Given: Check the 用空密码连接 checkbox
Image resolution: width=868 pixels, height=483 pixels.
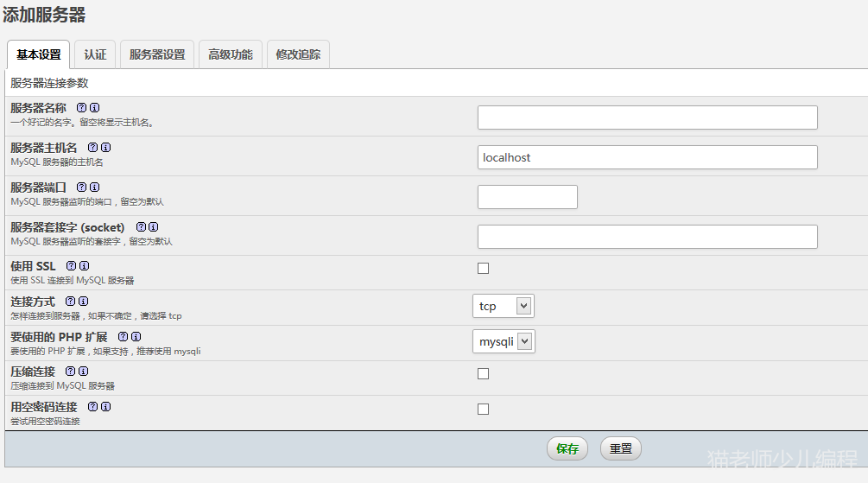Looking at the screenshot, I should tap(484, 410).
